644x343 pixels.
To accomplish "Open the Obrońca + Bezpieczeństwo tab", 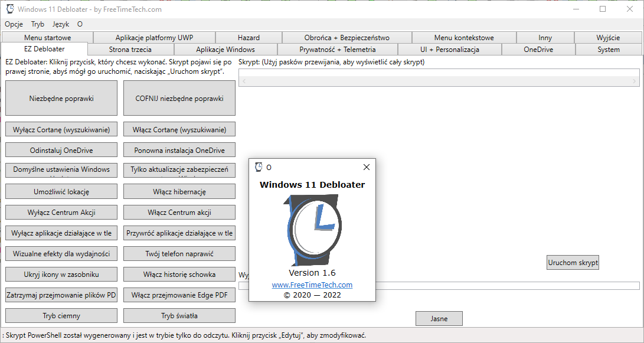I will 346,37.
